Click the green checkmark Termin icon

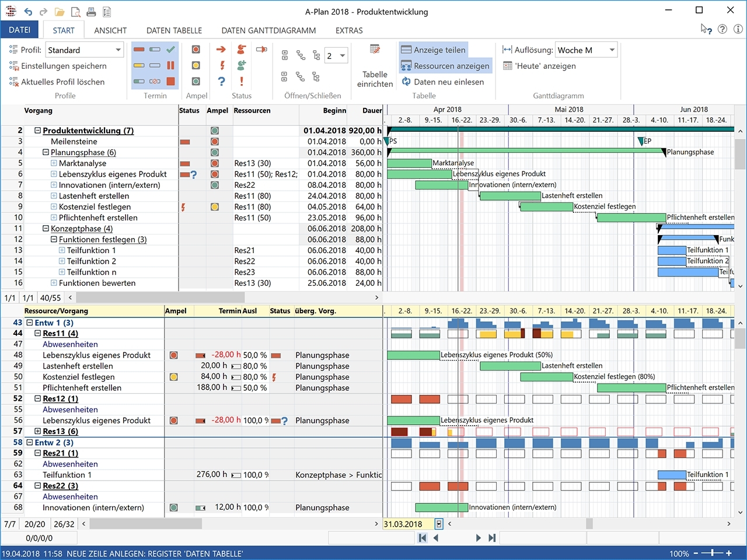[170, 50]
